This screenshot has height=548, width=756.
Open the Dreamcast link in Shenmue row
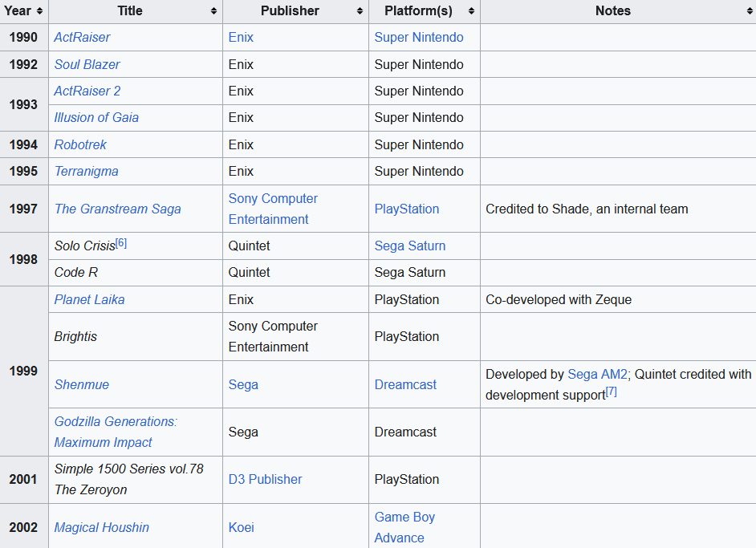(x=405, y=384)
